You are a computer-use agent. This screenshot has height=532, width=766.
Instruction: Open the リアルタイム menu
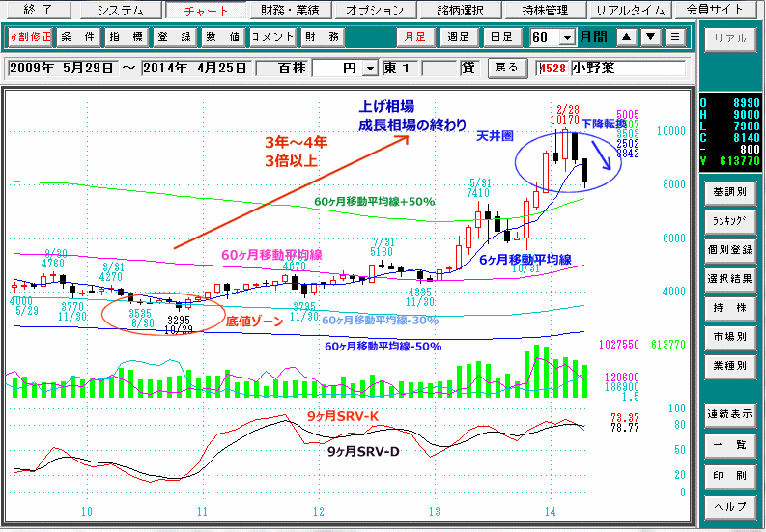pyautogui.click(x=630, y=10)
